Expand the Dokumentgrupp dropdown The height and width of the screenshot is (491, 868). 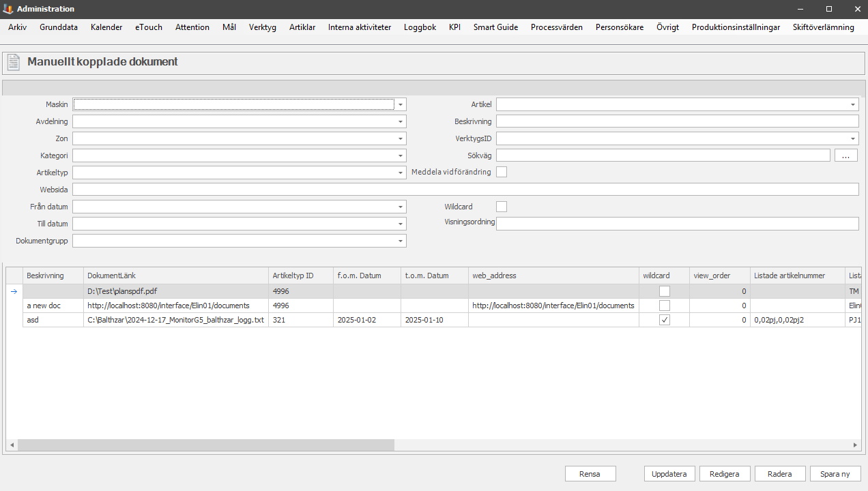(401, 241)
